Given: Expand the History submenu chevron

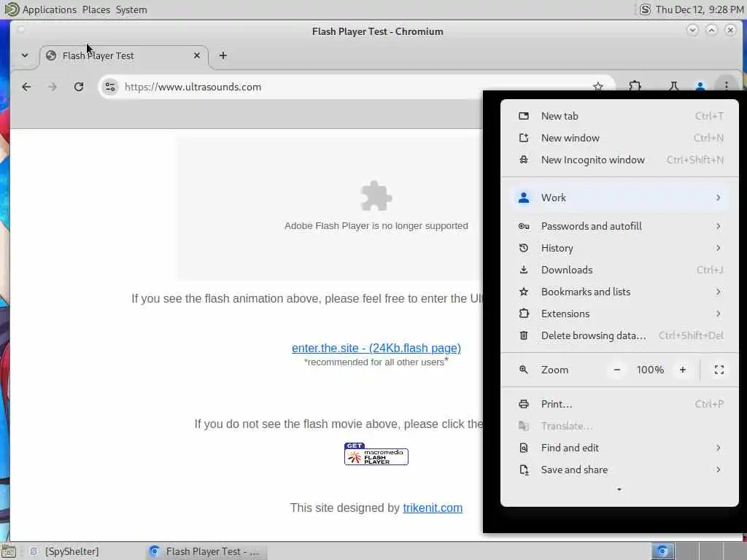Looking at the screenshot, I should click(718, 248).
